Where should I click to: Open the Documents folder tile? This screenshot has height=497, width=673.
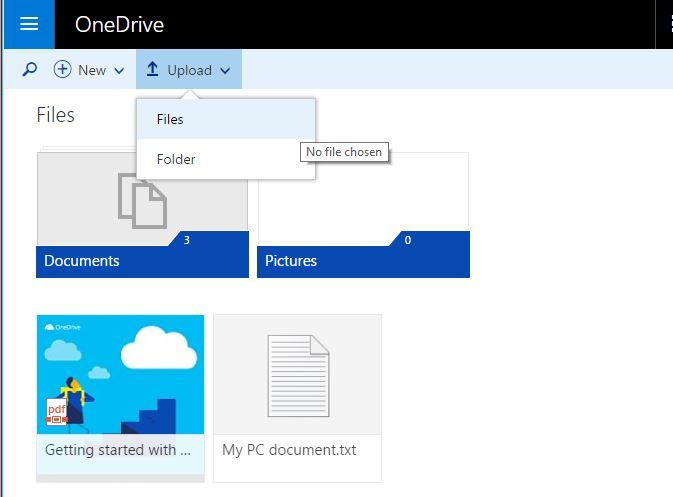point(142,213)
